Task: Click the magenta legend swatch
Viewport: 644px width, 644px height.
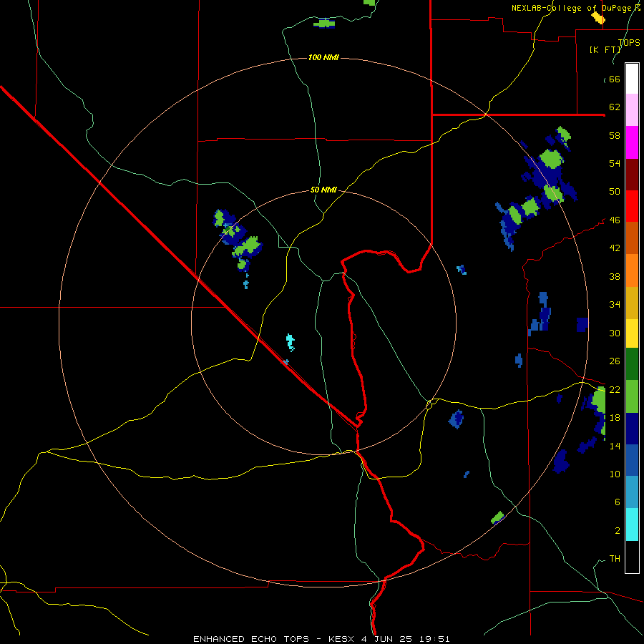Action: point(632,142)
